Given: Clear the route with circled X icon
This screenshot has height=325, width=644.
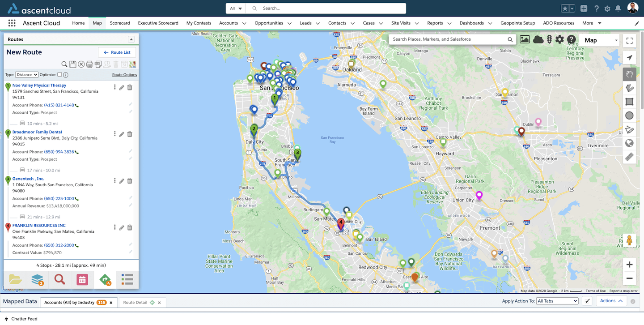Looking at the screenshot, I should [81, 64].
